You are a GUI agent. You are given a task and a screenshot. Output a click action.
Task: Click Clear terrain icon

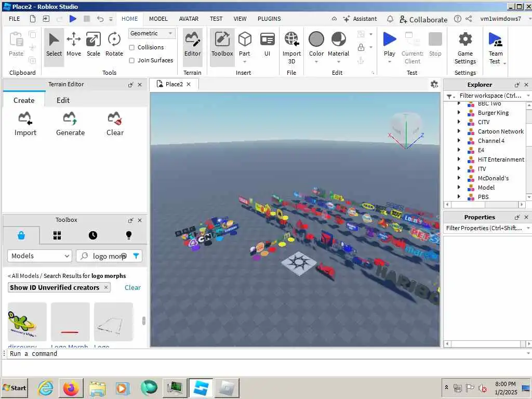(115, 124)
